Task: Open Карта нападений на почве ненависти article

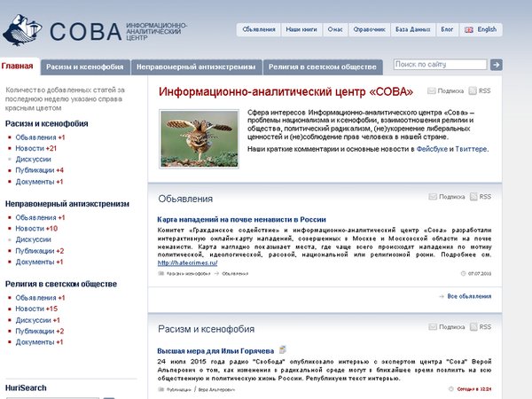Action: click(241, 218)
